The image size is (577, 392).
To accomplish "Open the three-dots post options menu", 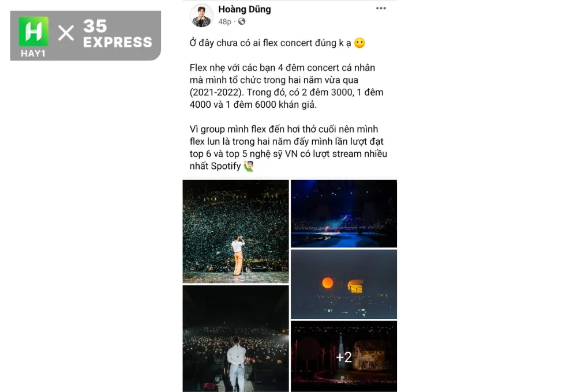I will tap(381, 8).
